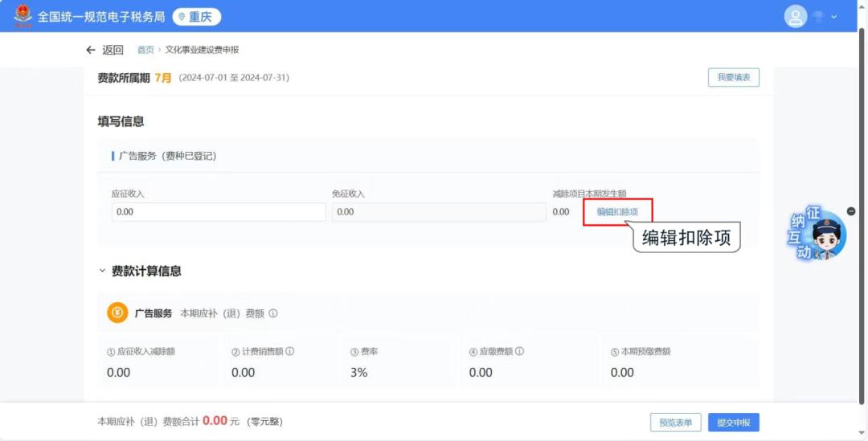Click the 预览表单 button

[x=675, y=423]
